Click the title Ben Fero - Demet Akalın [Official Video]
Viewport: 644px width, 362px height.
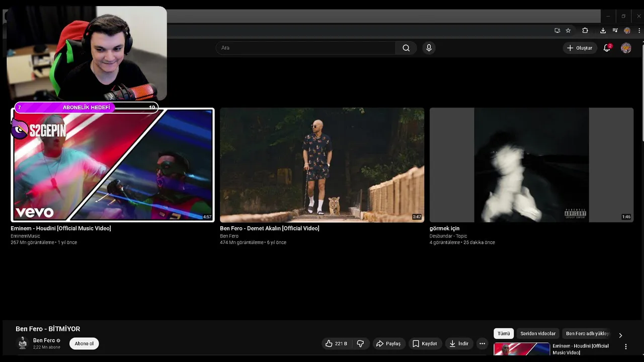pyautogui.click(x=270, y=228)
